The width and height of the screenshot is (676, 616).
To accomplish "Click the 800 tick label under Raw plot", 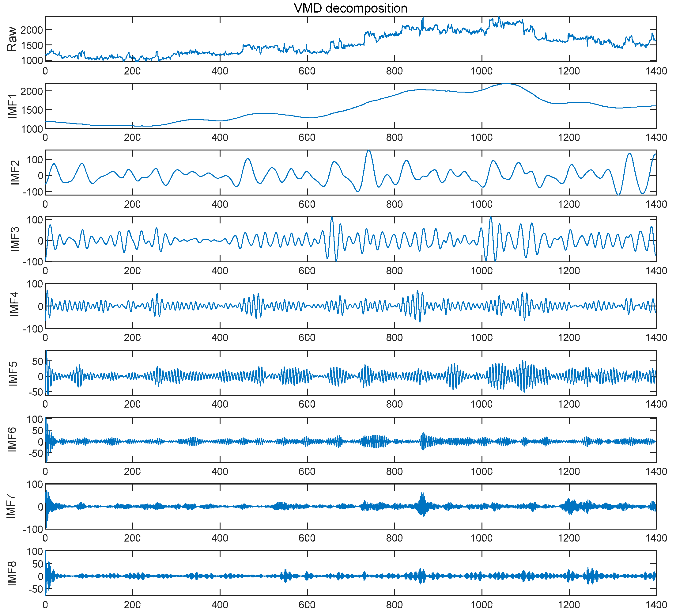I will pyautogui.click(x=394, y=71).
